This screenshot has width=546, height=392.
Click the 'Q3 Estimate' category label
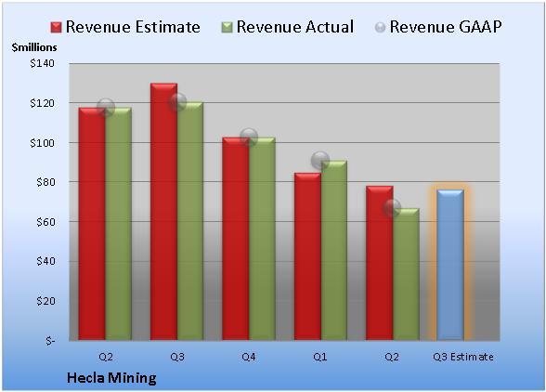point(463,357)
